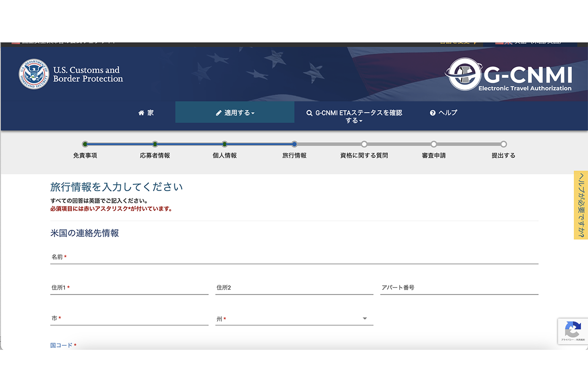Click the アパート番号 input field
Image resolution: width=588 pixels, height=392 pixels.
tap(459, 288)
